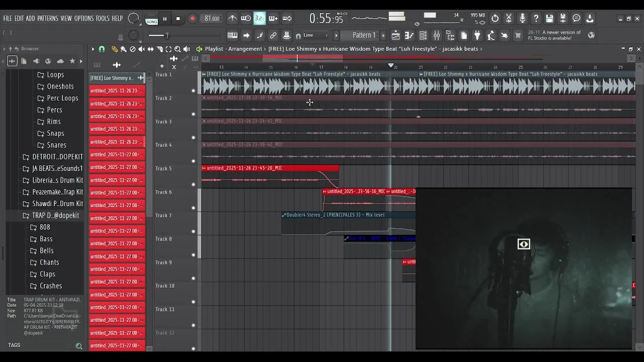Open the Piano roll view icon
The height and width of the screenshot is (362, 644).
coord(409,35)
